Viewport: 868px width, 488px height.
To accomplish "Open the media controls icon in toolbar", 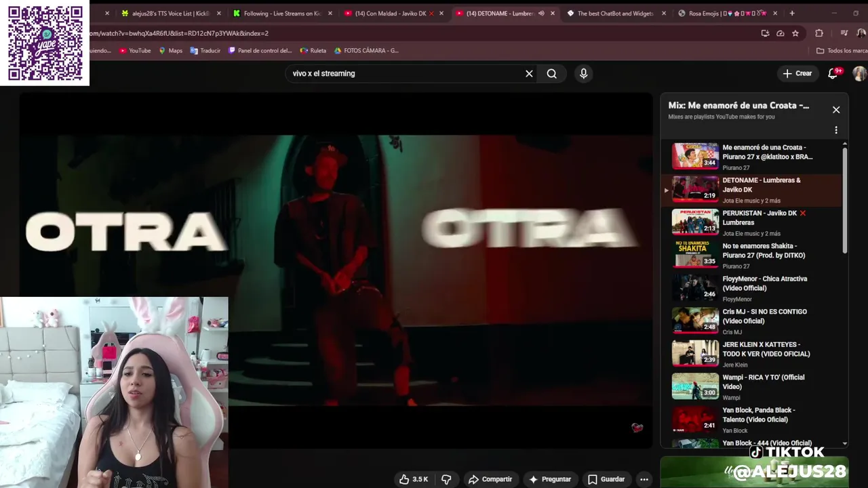I will tap(844, 33).
